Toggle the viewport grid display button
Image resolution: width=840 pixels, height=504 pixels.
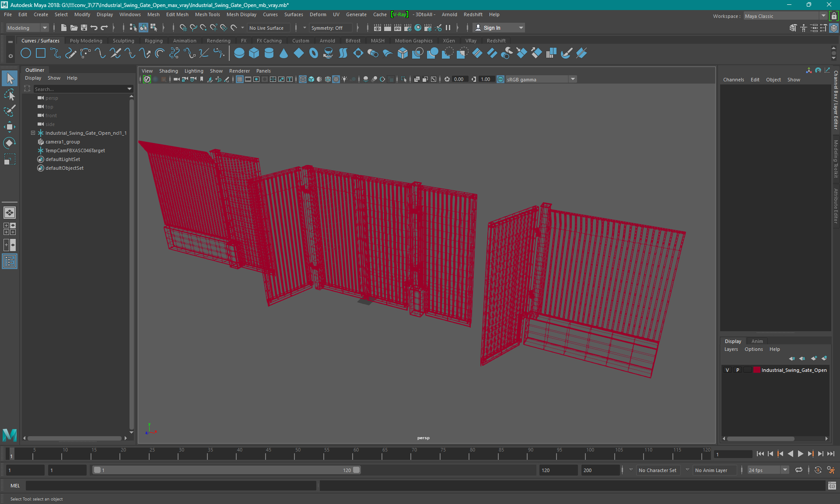pos(240,79)
